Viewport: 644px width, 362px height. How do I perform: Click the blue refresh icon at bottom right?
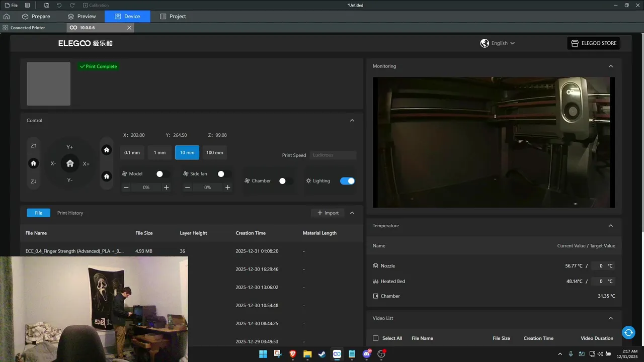[628, 332]
